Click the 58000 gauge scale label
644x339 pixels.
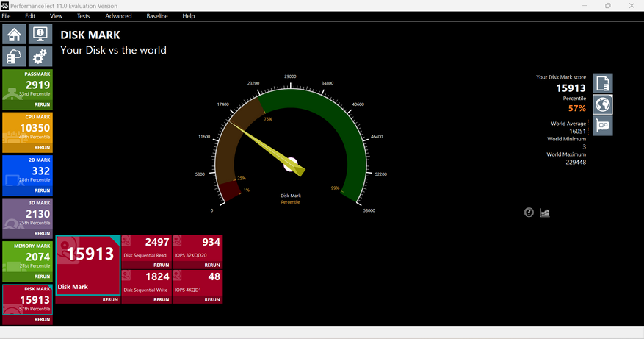(369, 210)
